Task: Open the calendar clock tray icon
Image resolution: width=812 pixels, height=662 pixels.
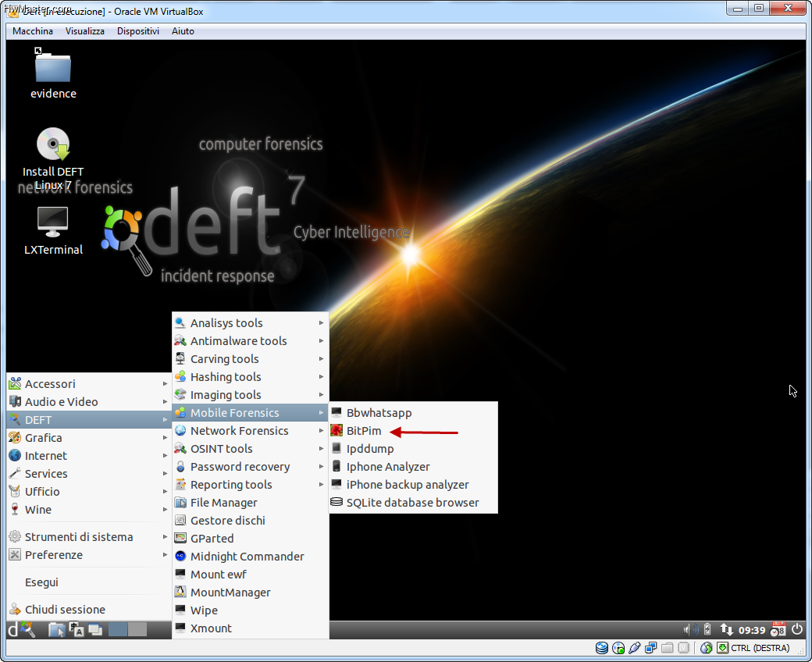Action: click(x=778, y=629)
